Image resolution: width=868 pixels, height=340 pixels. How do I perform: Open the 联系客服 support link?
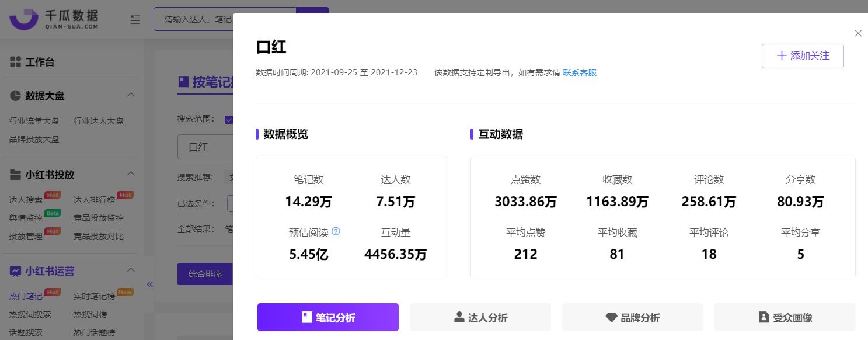click(x=579, y=72)
